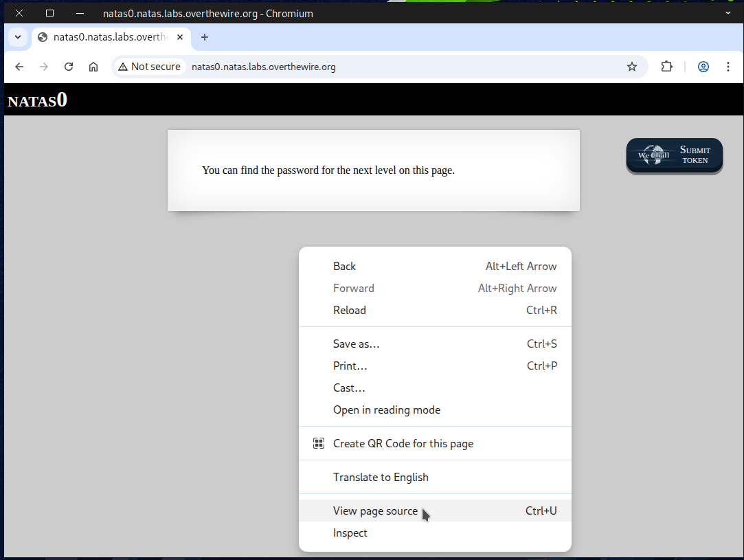This screenshot has width=744, height=560.
Task: Choose Inspect in the context menu
Action: pos(350,533)
